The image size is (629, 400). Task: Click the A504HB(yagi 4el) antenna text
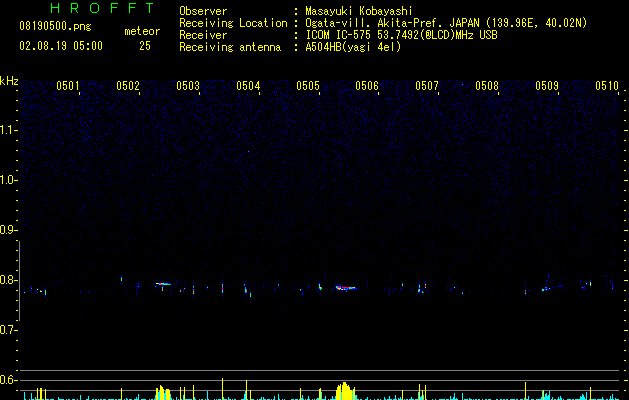point(353,47)
